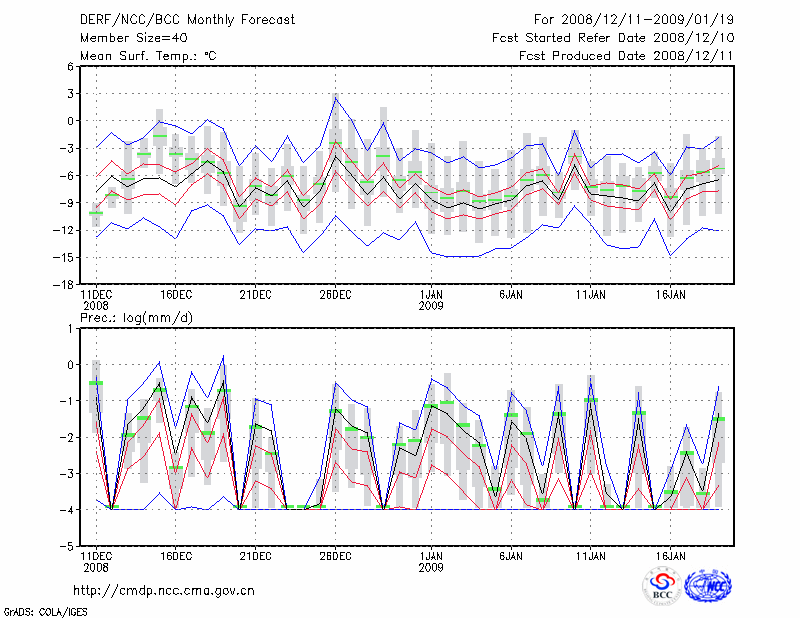Open the cmdp.ncc.cma.gov.cn URL link
Viewport: 800px width, 618px height.
coord(164,590)
